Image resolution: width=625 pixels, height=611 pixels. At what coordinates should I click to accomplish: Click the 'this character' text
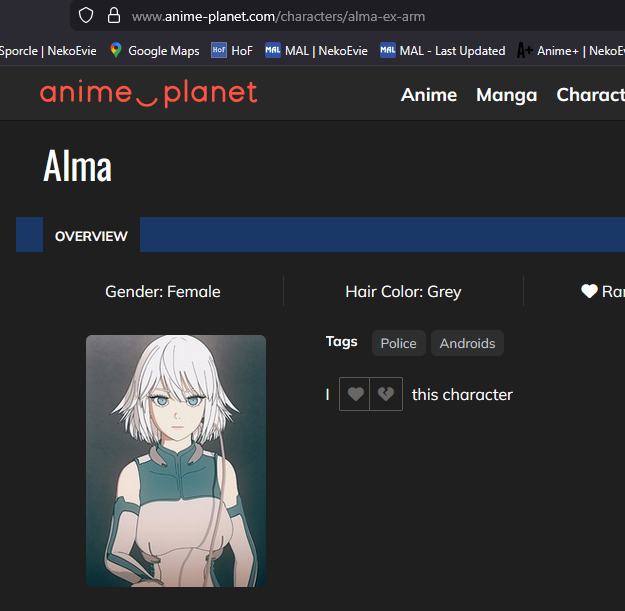[x=462, y=395]
